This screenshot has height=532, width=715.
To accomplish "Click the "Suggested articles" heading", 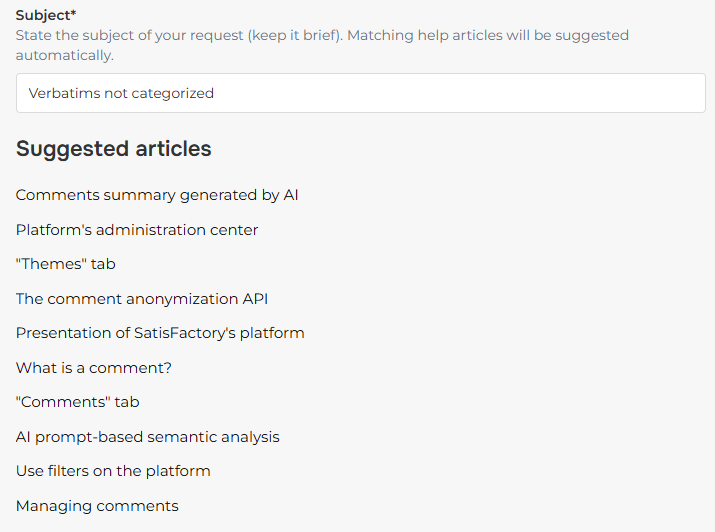I will tap(114, 149).
